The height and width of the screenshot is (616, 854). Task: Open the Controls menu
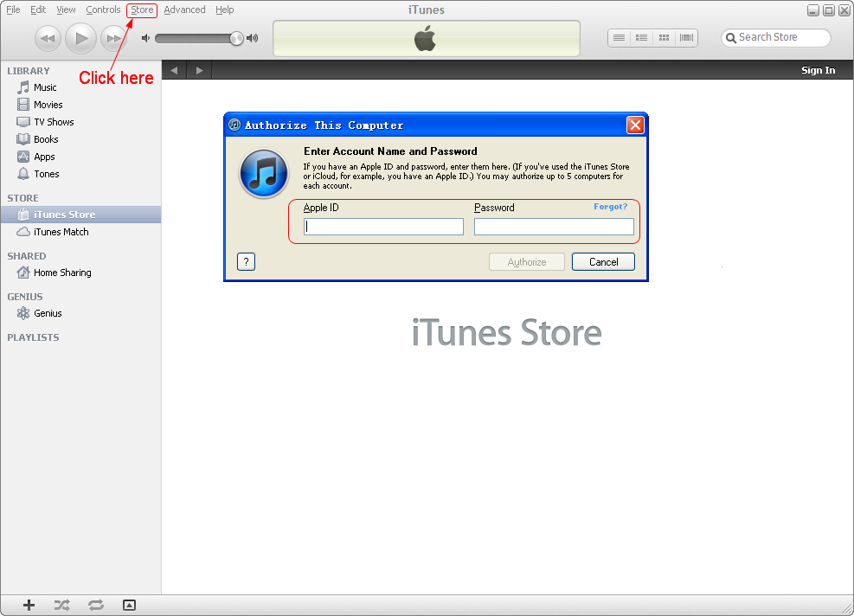[103, 10]
